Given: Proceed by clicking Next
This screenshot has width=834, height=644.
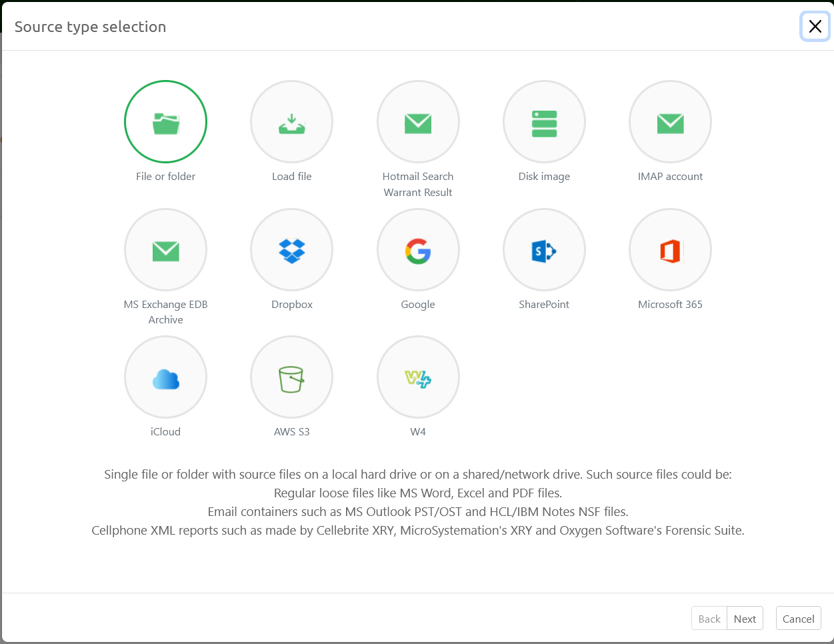Looking at the screenshot, I should click(x=745, y=618).
